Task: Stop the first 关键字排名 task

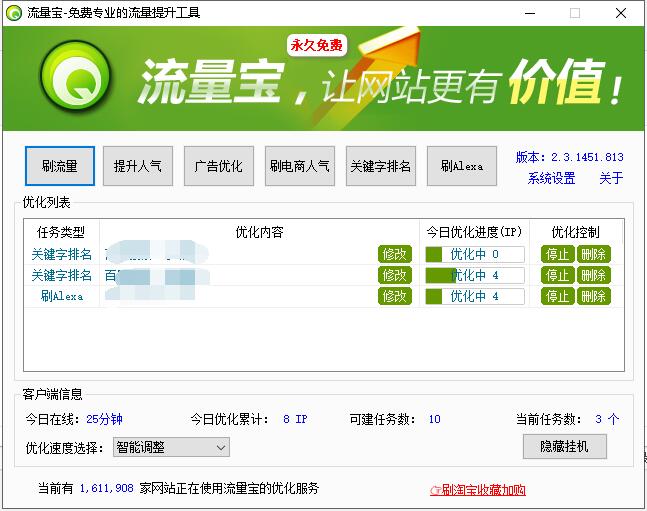Action: 557,254
